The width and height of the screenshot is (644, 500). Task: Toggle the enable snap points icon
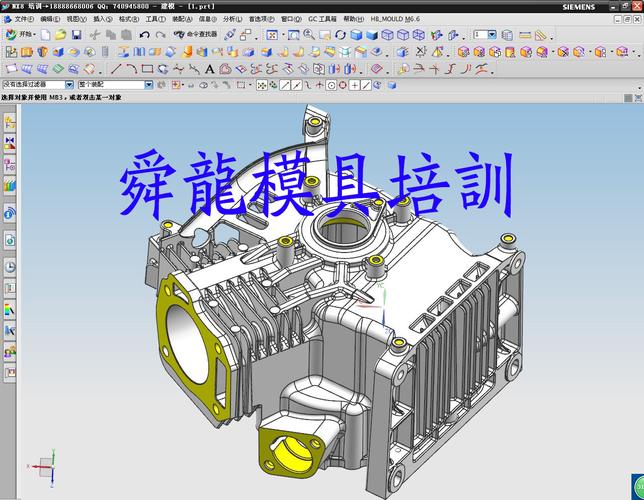point(261,85)
